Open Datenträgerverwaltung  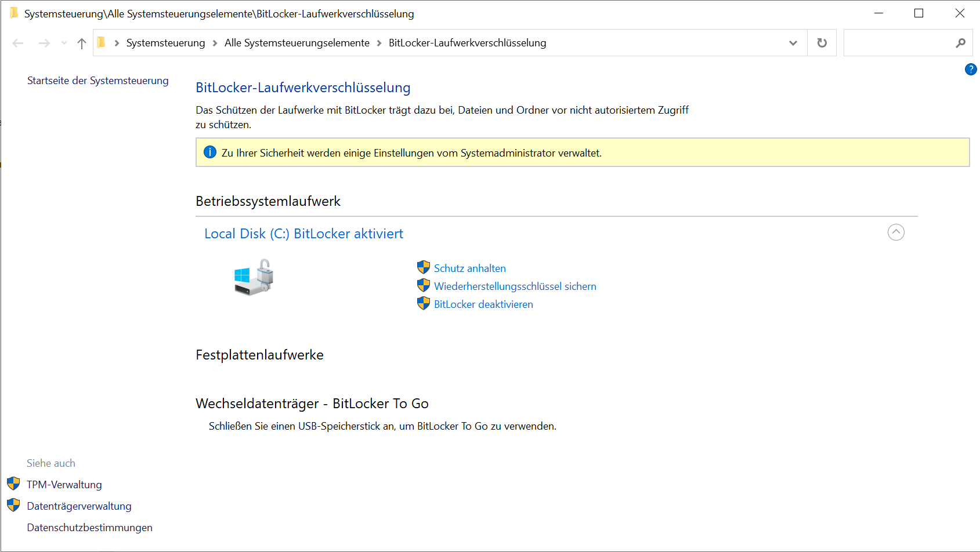[79, 506]
